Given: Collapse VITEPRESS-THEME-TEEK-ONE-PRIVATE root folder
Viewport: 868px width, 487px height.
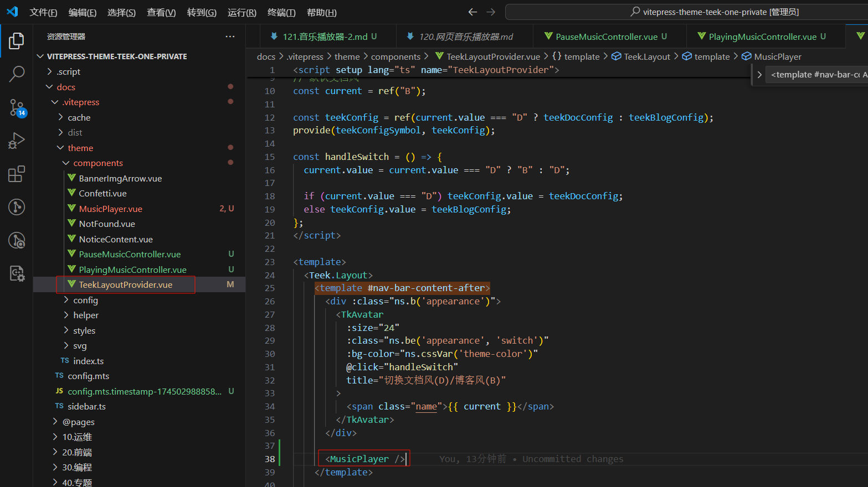Looking at the screenshot, I should 40,56.
